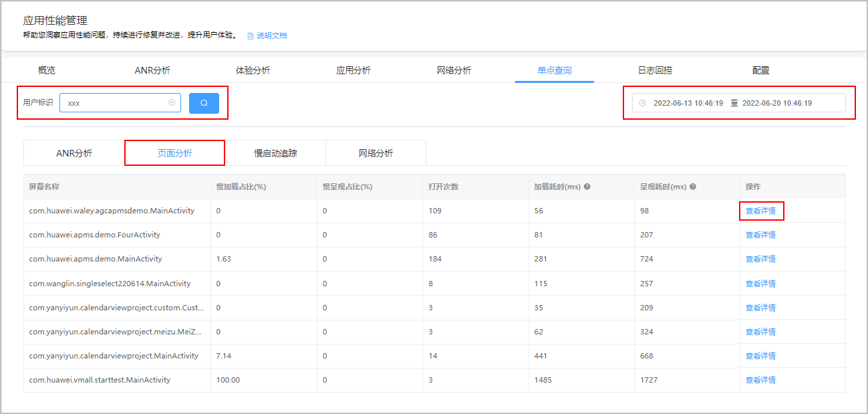View details for apms.demo.FourActivity
The image size is (868, 414).
point(760,235)
